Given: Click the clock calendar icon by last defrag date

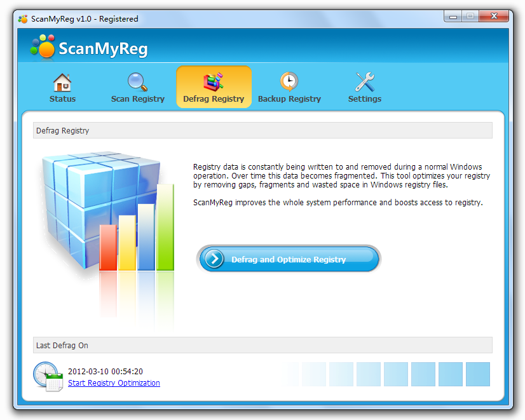Looking at the screenshot, I should pos(48,376).
